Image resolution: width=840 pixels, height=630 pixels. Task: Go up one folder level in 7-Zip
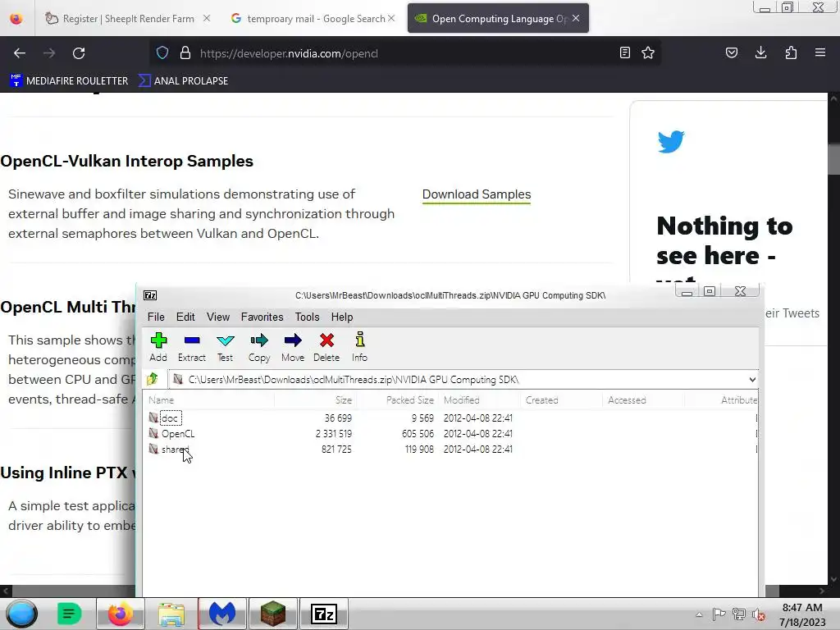coord(153,379)
